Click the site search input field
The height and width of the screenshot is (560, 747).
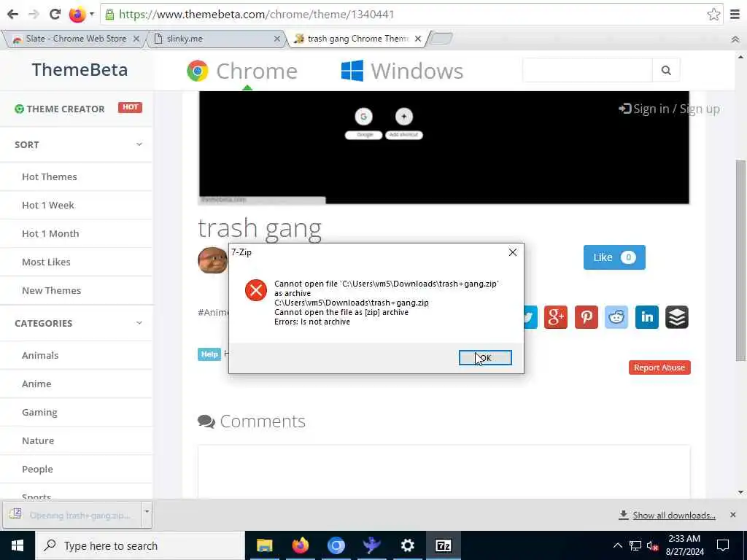(587, 71)
